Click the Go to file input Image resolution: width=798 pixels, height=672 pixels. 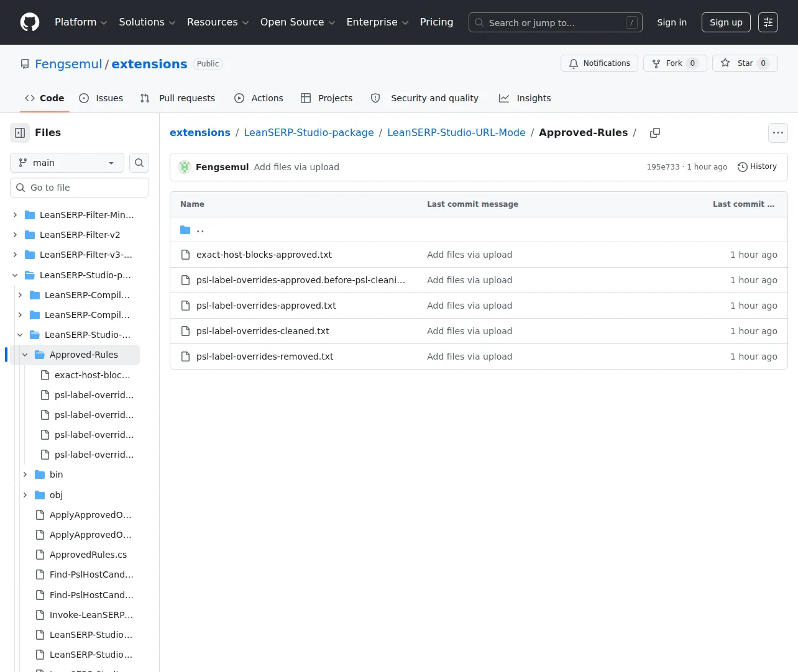pyautogui.click(x=80, y=188)
